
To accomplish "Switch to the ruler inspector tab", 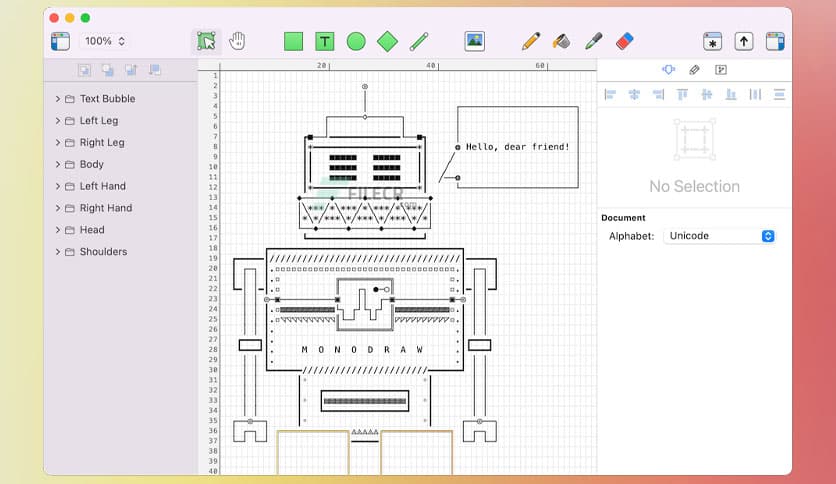I will 694,70.
